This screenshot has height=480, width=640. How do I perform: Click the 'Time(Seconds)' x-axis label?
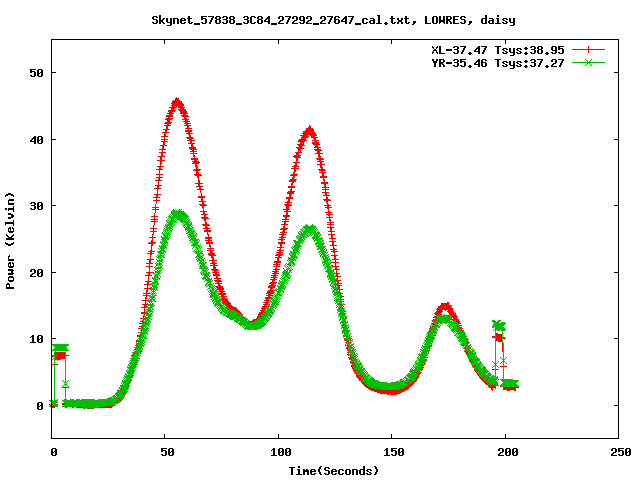coord(333,471)
